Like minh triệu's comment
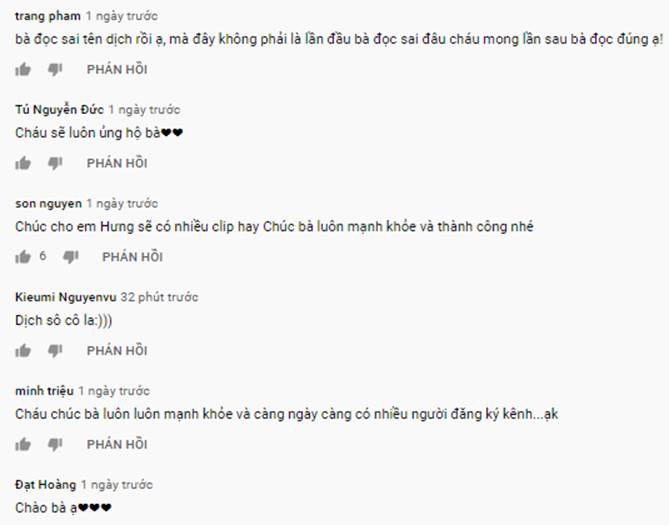Image resolution: width=669 pixels, height=525 pixels. pos(23,444)
